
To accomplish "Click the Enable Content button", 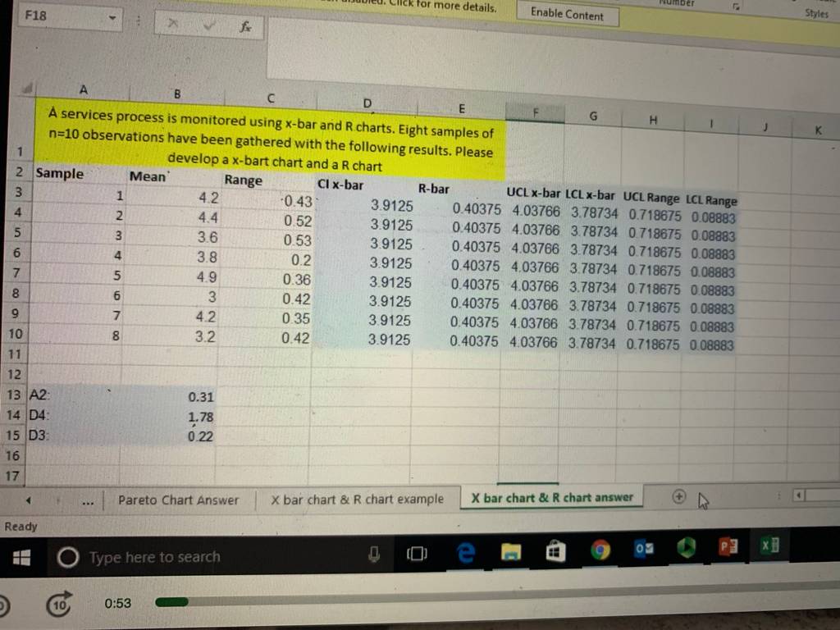I will 568,14.
